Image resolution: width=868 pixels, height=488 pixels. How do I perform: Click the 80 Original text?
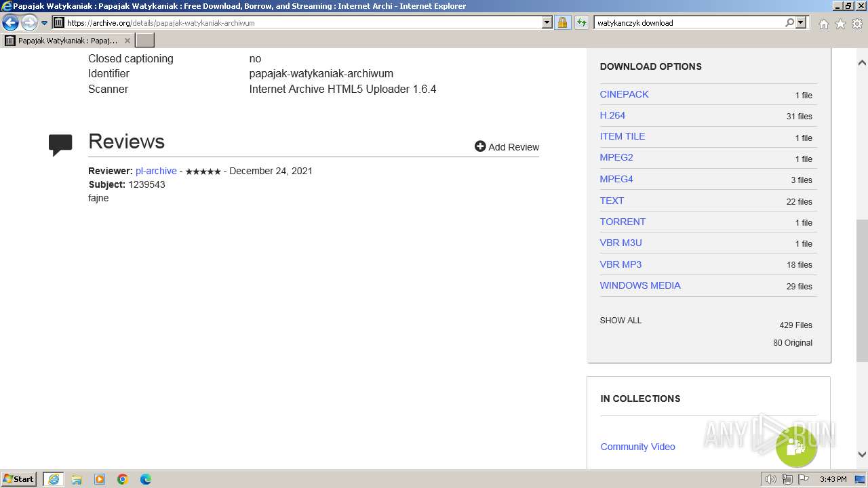pyautogui.click(x=793, y=343)
